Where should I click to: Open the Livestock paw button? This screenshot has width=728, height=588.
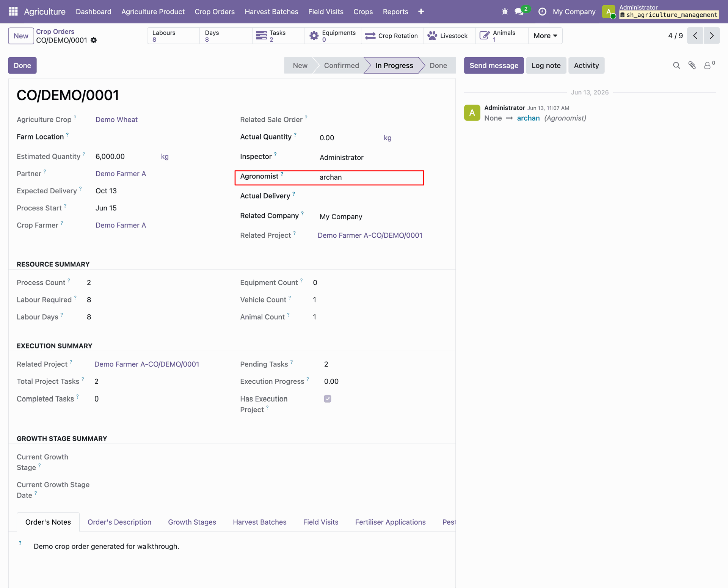coord(449,36)
